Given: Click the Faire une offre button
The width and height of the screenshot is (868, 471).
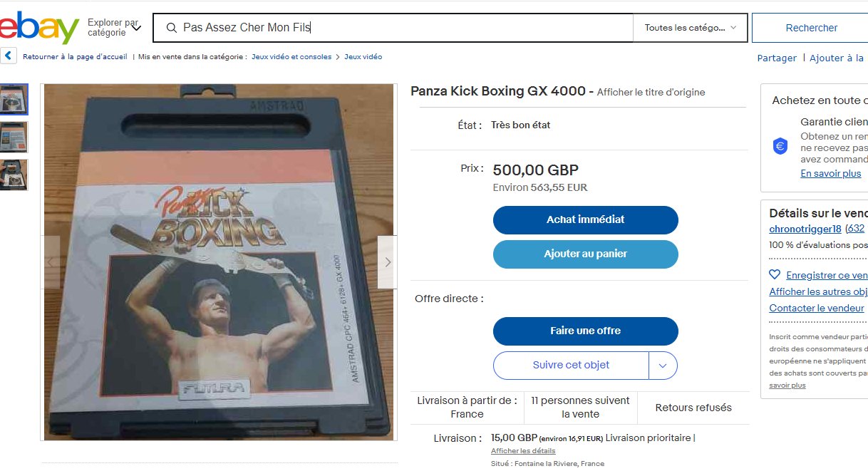Looking at the screenshot, I should [x=585, y=331].
